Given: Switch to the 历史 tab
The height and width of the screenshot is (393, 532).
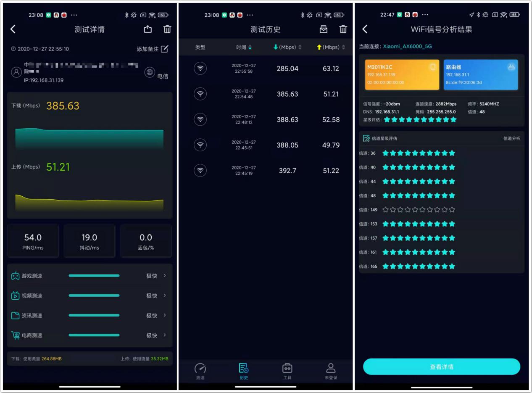Looking at the screenshot, I should tap(244, 371).
